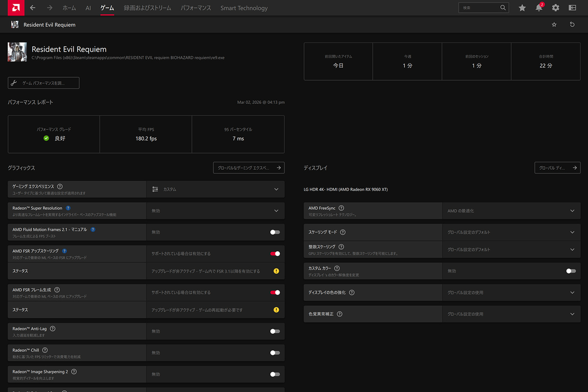Open the favorites star in the top bar
The width and height of the screenshot is (588, 392).
[x=522, y=8]
